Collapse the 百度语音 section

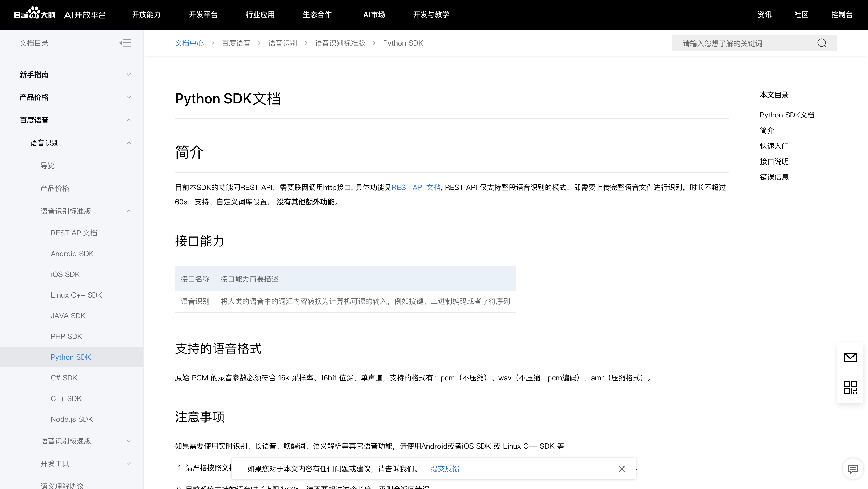coord(129,120)
